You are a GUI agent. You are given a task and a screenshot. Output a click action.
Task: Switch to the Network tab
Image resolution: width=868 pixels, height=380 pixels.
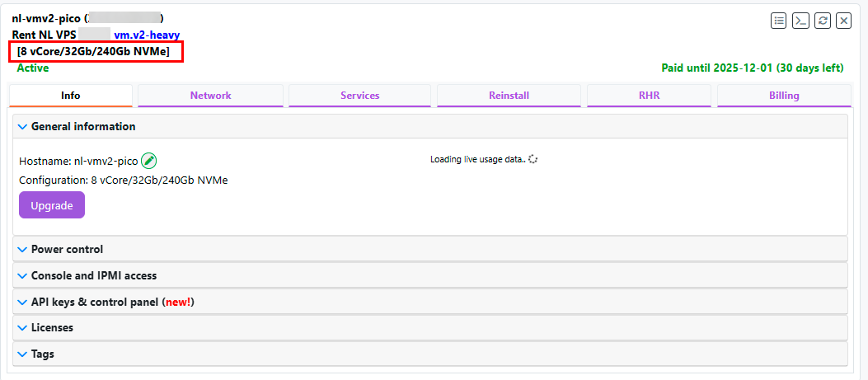pos(210,96)
